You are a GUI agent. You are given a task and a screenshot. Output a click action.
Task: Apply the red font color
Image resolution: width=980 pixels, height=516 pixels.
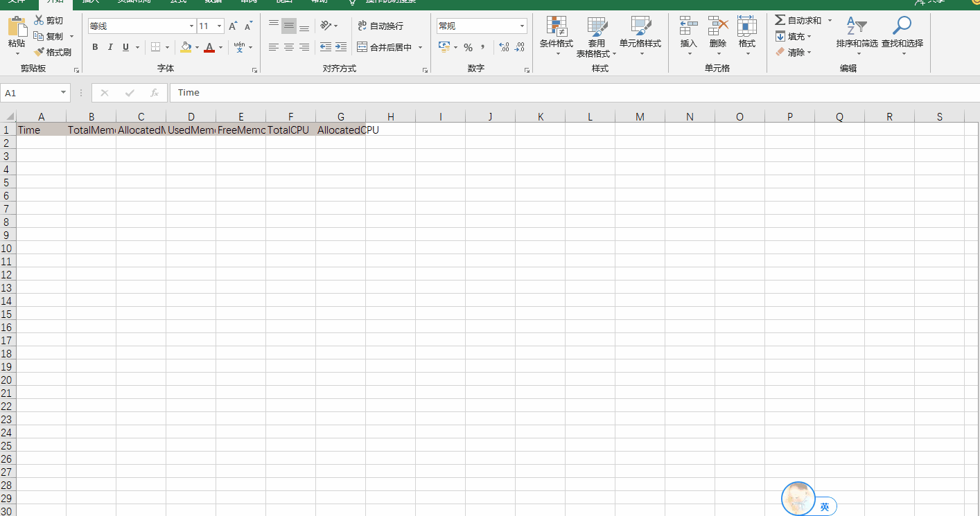(209, 47)
